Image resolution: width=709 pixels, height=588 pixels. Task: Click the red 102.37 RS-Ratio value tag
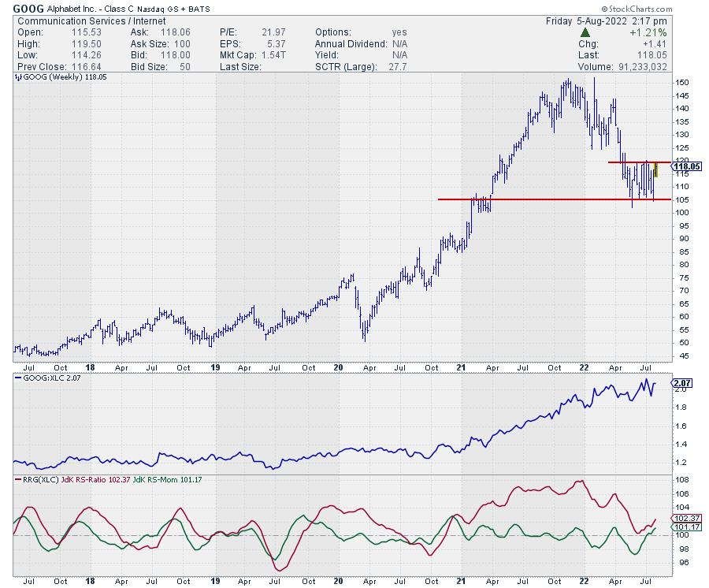(x=681, y=519)
